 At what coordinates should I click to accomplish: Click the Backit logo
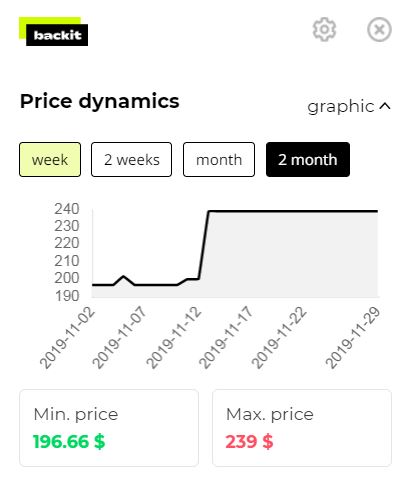(x=53, y=31)
